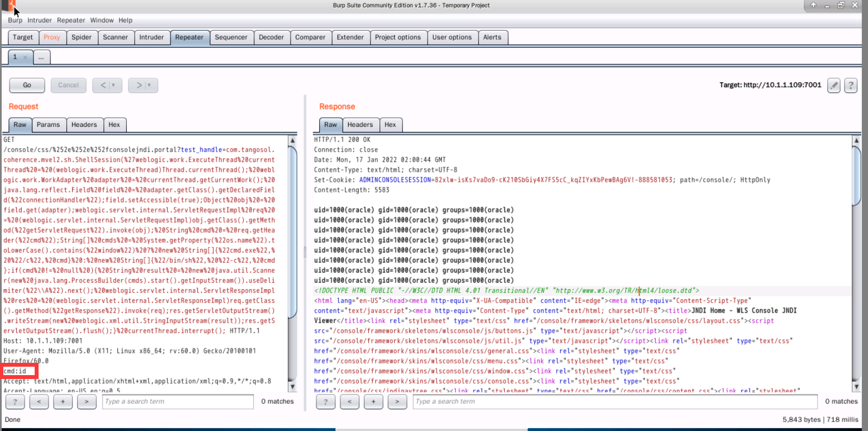Switch to the Proxy tool tab
Image resolution: width=868 pixels, height=431 pixels.
click(x=52, y=37)
